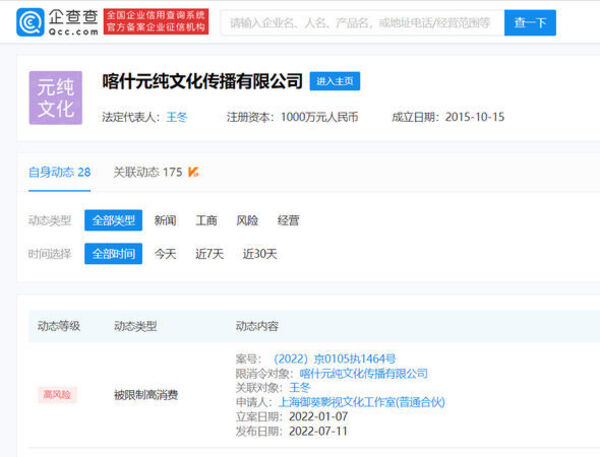Select the 今天 time filter

(165, 254)
